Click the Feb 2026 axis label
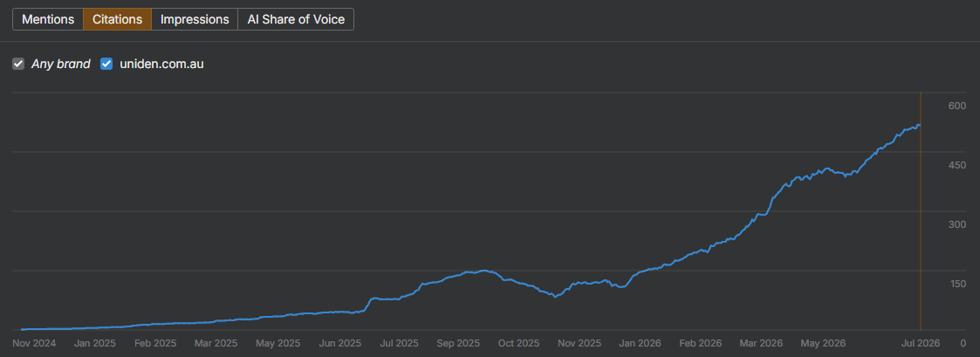Screen dimensions: 980x357 [x=701, y=343]
